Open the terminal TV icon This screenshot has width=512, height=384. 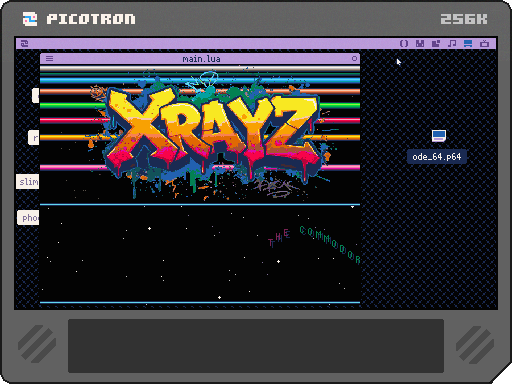484,44
